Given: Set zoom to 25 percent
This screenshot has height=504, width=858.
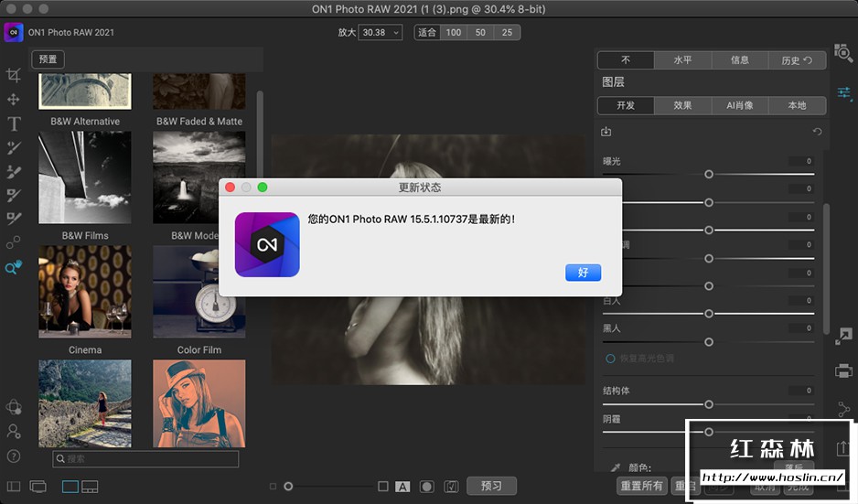Looking at the screenshot, I should click(508, 32).
